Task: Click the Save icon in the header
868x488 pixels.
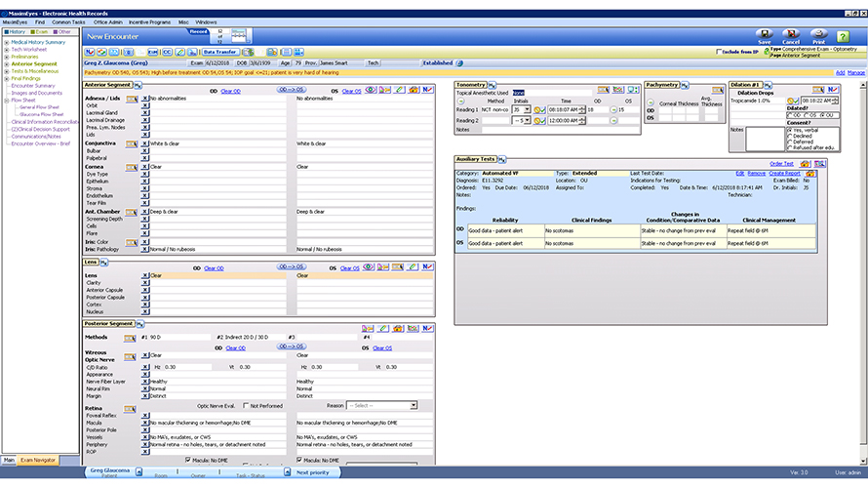Action: (764, 34)
